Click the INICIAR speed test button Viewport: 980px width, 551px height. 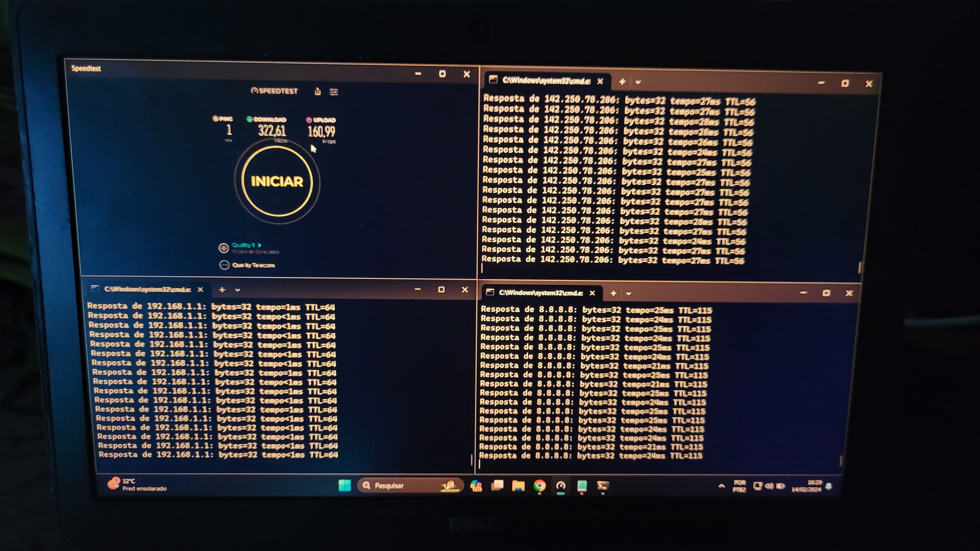277,181
